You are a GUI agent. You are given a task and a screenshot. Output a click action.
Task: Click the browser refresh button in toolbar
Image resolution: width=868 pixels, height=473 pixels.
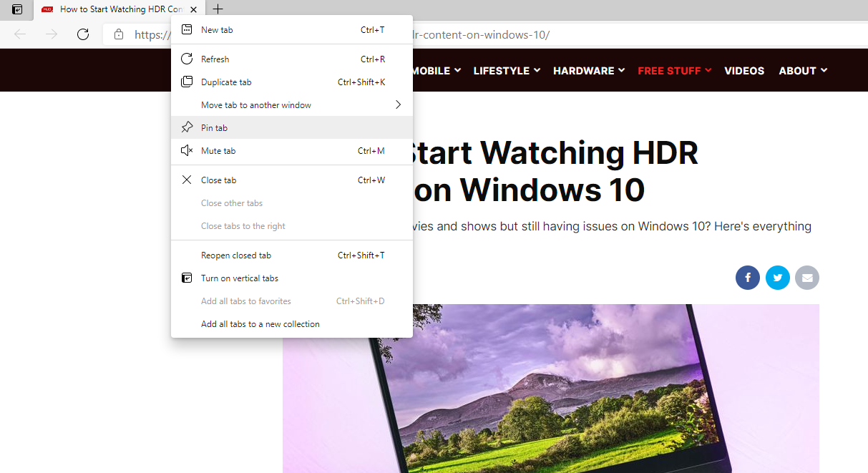[x=83, y=34]
